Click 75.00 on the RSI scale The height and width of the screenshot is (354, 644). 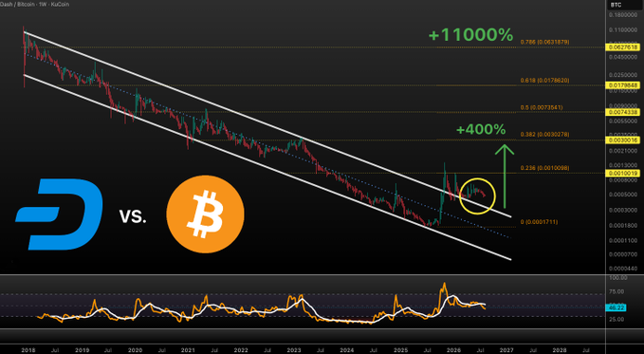(x=616, y=291)
